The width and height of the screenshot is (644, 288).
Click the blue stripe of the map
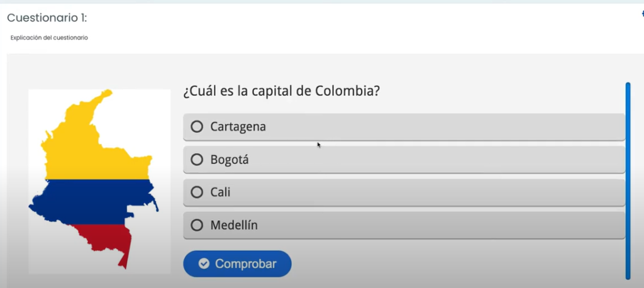94,201
